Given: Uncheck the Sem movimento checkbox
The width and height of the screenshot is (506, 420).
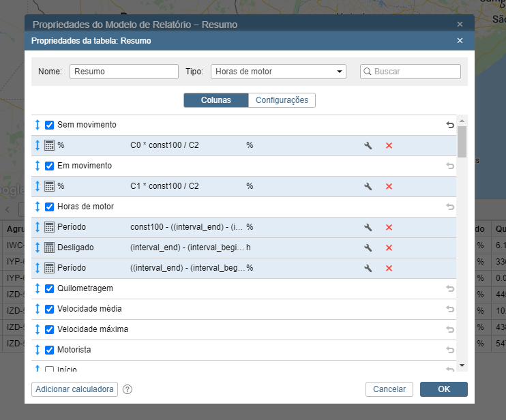Looking at the screenshot, I should click(x=49, y=125).
